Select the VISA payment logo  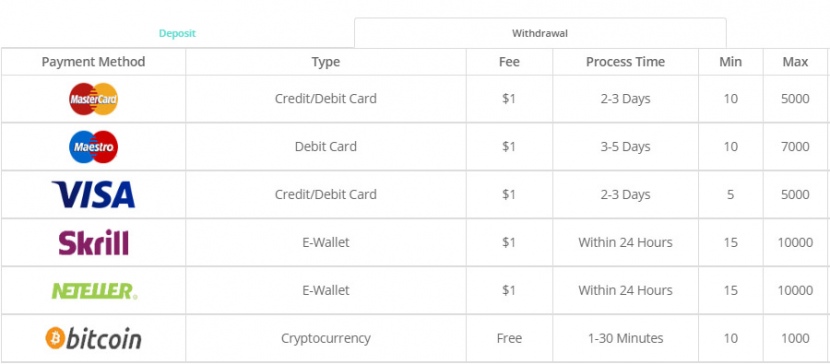coord(94,194)
